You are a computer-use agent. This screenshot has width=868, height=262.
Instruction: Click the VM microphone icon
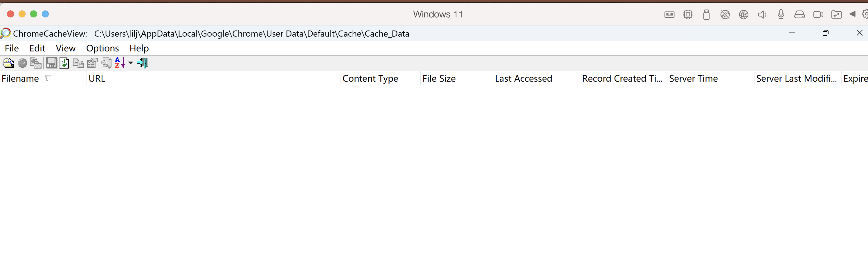pos(781,15)
